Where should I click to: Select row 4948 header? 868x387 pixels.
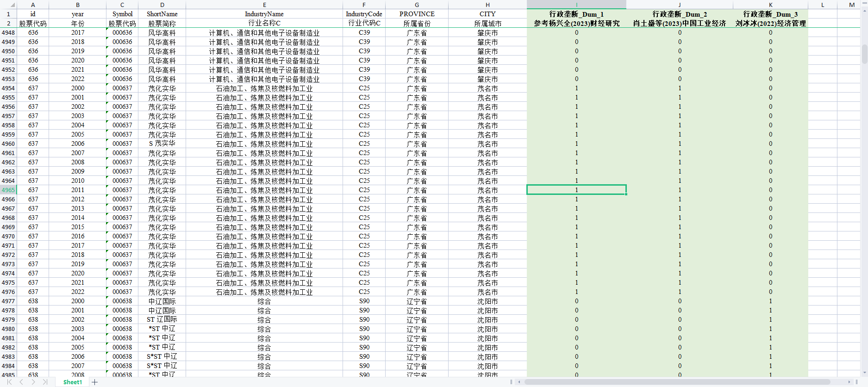coord(8,32)
